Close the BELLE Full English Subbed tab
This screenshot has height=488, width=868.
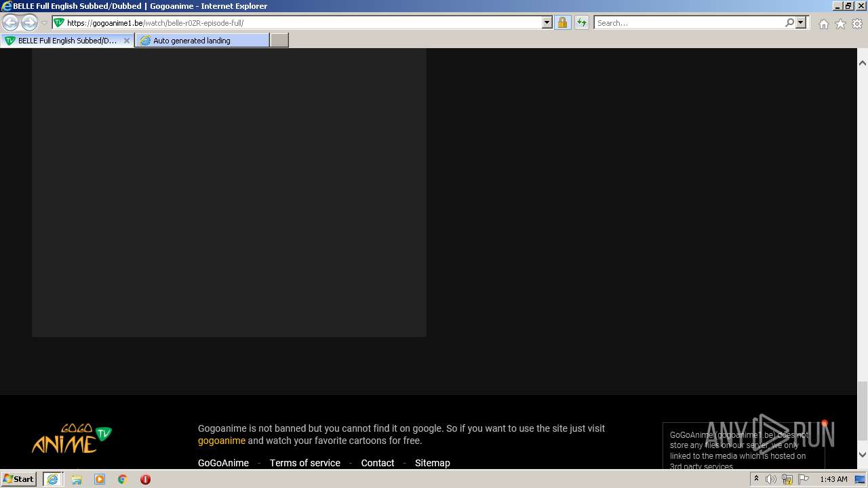point(126,41)
